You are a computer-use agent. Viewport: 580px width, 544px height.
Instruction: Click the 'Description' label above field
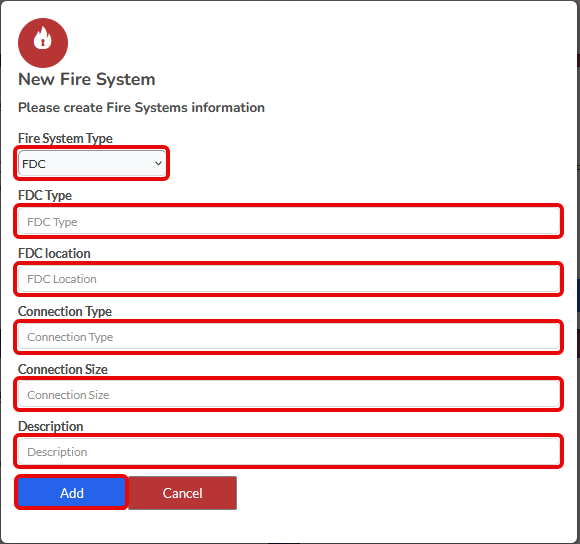coord(51,426)
